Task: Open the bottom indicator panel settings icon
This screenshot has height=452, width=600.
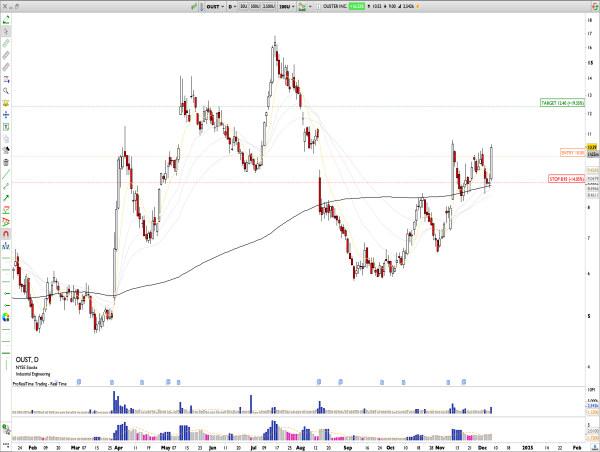Action: pyautogui.click(x=6, y=429)
